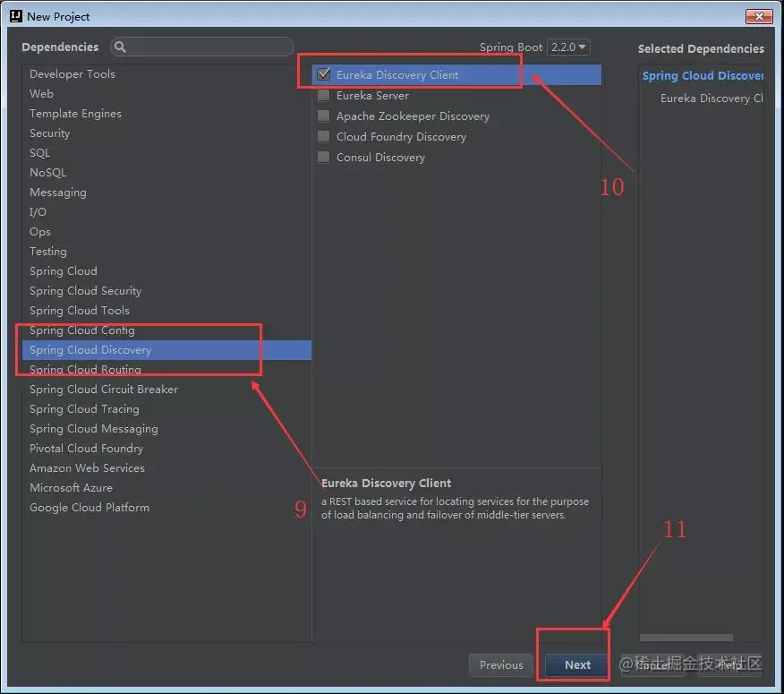Screen dimensions: 784x694
Task: Click the Next button
Action: pyautogui.click(x=577, y=665)
